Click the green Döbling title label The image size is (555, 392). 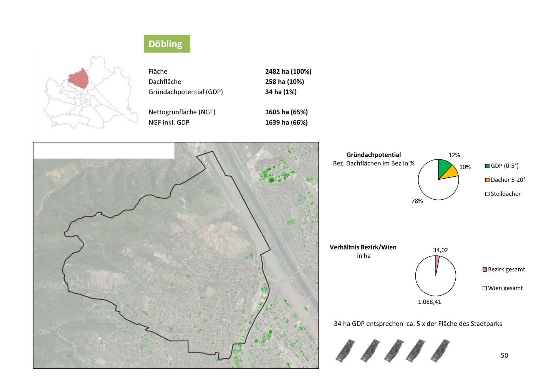point(167,44)
